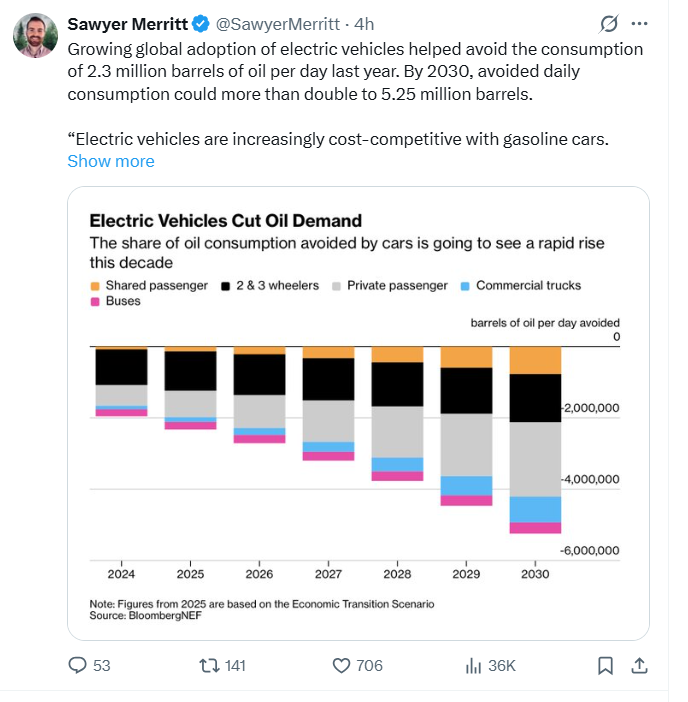Click the 2024 stacked bar in chart
The image size is (688, 702).
coord(121,381)
